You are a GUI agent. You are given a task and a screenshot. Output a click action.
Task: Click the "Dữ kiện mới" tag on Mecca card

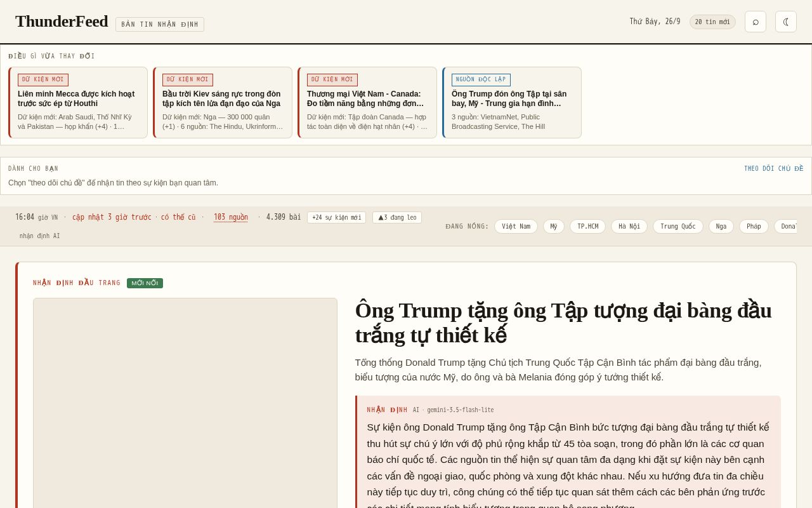tap(43, 80)
